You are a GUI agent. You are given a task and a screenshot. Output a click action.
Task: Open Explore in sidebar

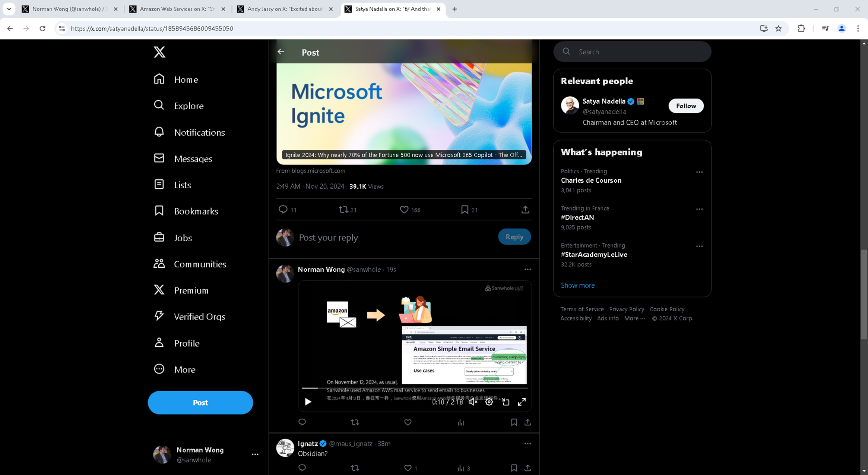click(x=178, y=106)
